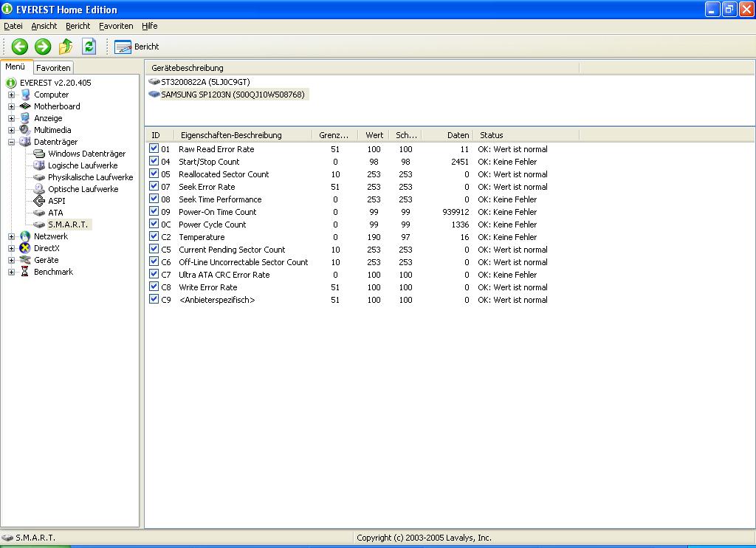Toggle the Seek Time Performance checkbox
Viewport: 756px width, 548px height.
coord(154,199)
